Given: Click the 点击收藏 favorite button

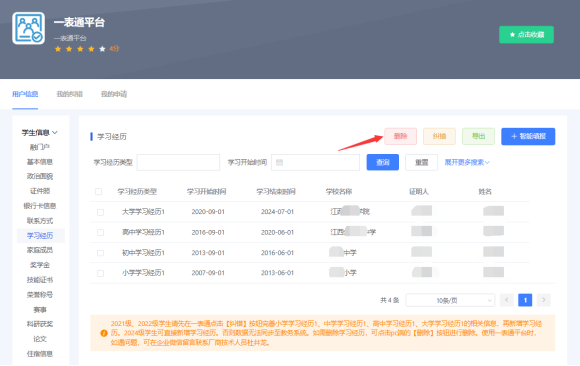Looking at the screenshot, I should pos(526,35).
